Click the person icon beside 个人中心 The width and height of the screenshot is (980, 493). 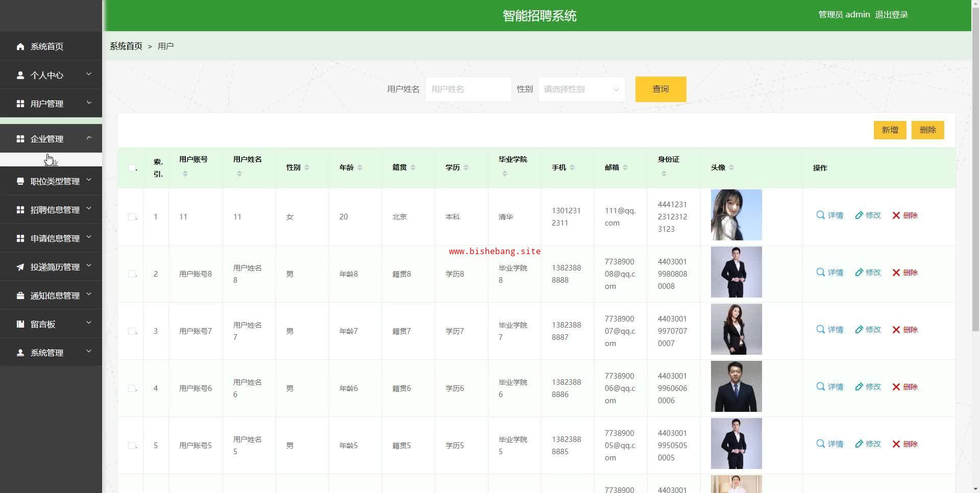click(x=20, y=75)
